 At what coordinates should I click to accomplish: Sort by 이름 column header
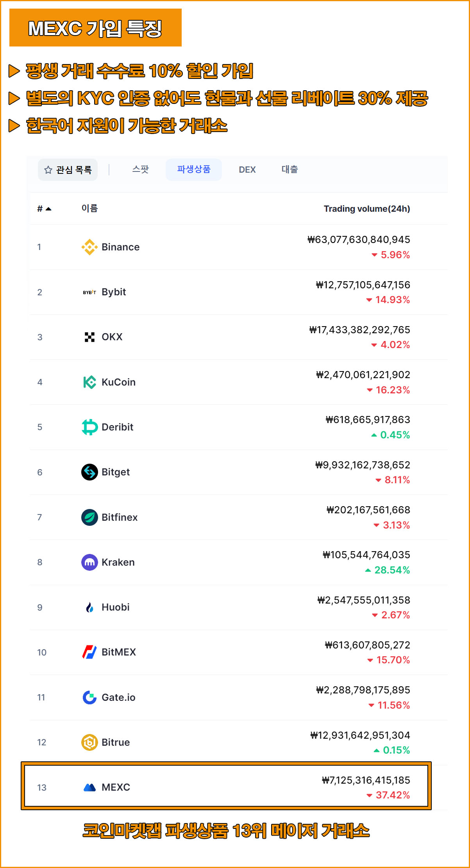pos(89,208)
